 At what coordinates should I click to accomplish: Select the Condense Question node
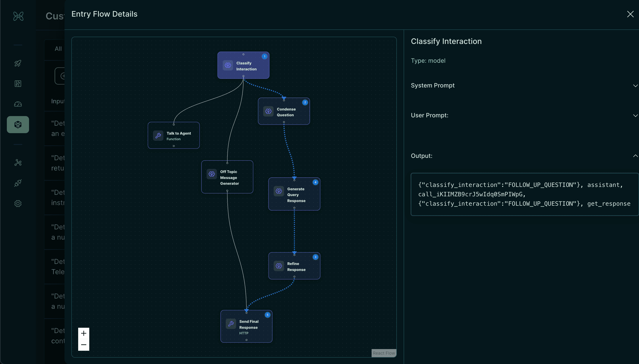pyautogui.click(x=284, y=112)
